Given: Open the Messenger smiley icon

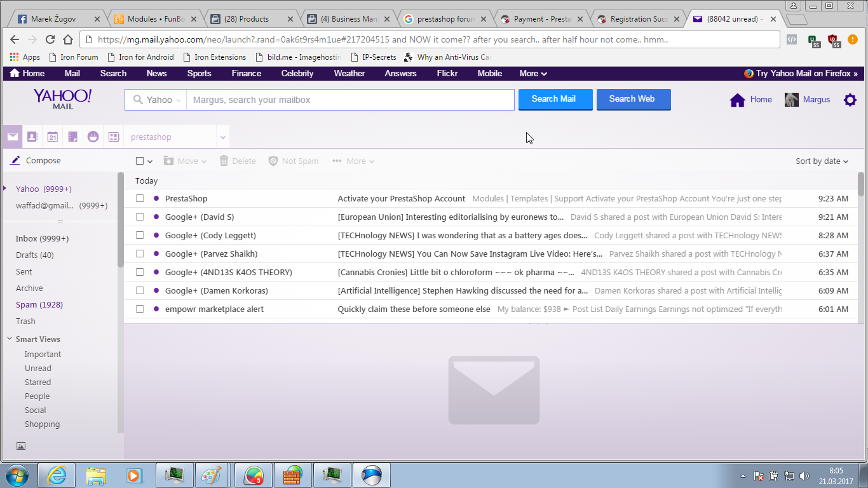Looking at the screenshot, I should 93,137.
